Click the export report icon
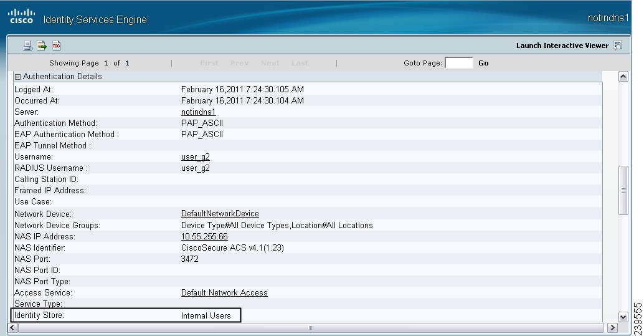This screenshot has width=644, height=336. tap(42, 46)
